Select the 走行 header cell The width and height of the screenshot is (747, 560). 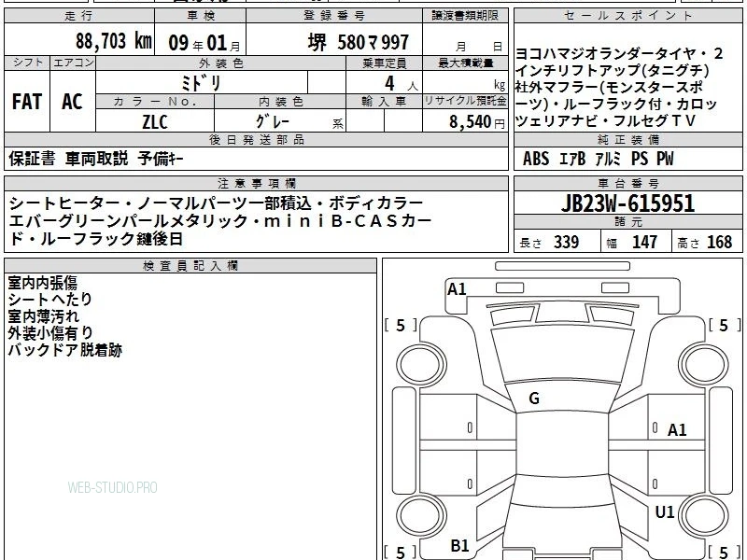[79, 16]
